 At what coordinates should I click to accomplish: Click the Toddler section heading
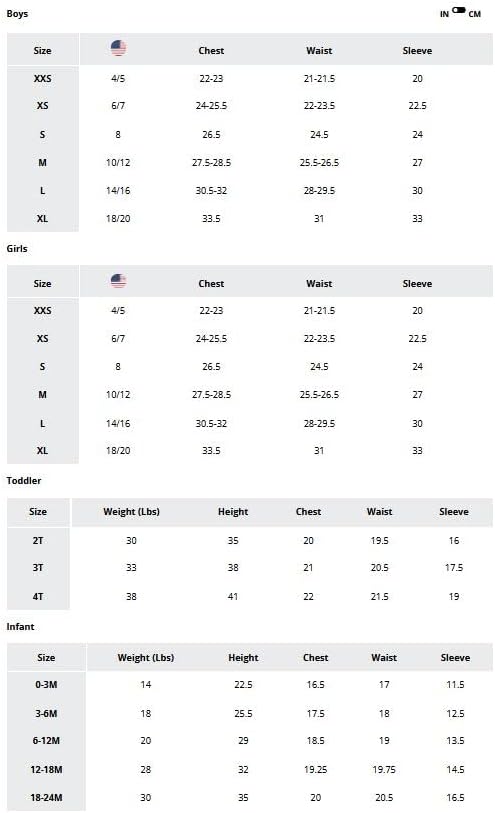coord(24,481)
